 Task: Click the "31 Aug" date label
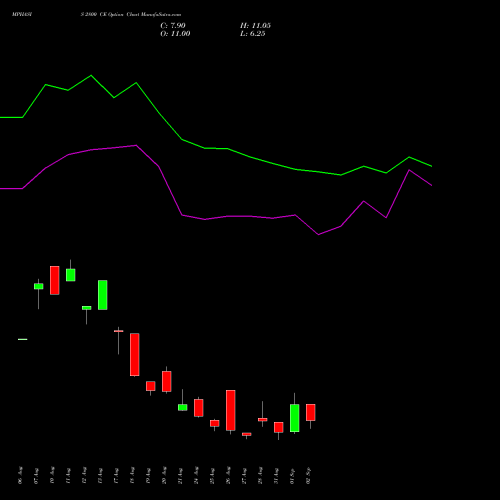pyautogui.click(x=276, y=476)
